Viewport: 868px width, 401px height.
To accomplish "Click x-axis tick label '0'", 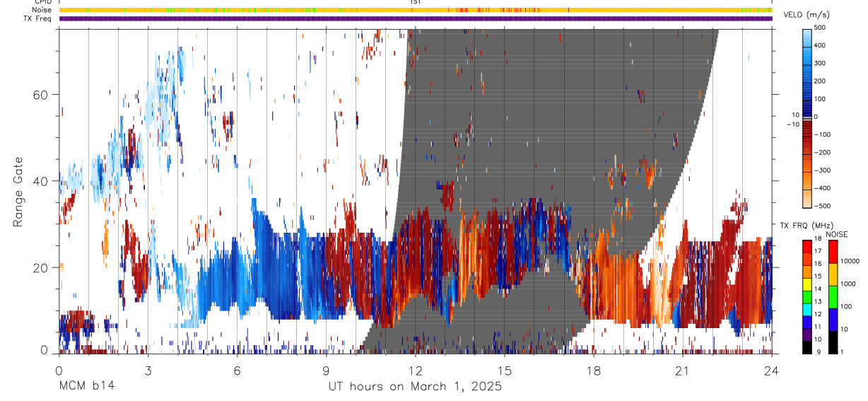I will click(x=59, y=370).
